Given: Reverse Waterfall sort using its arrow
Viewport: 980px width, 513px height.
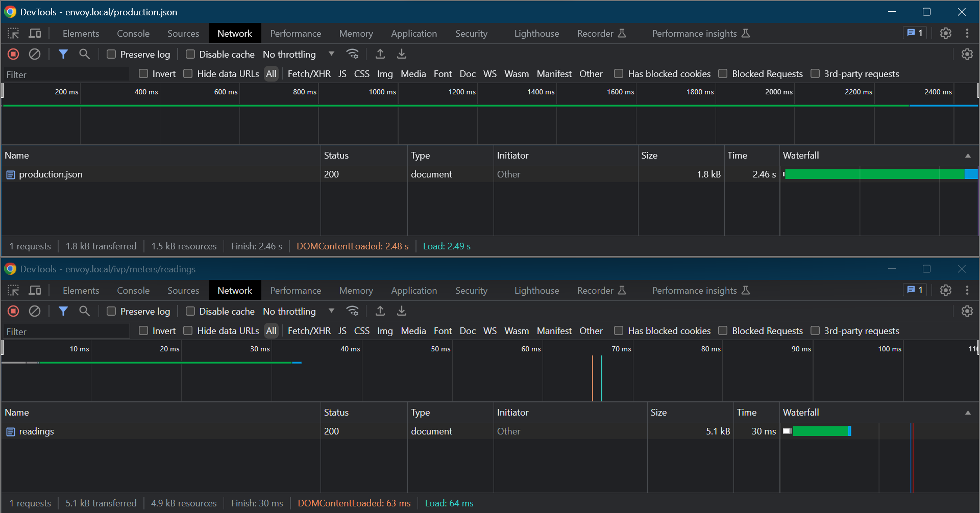Looking at the screenshot, I should 968,155.
